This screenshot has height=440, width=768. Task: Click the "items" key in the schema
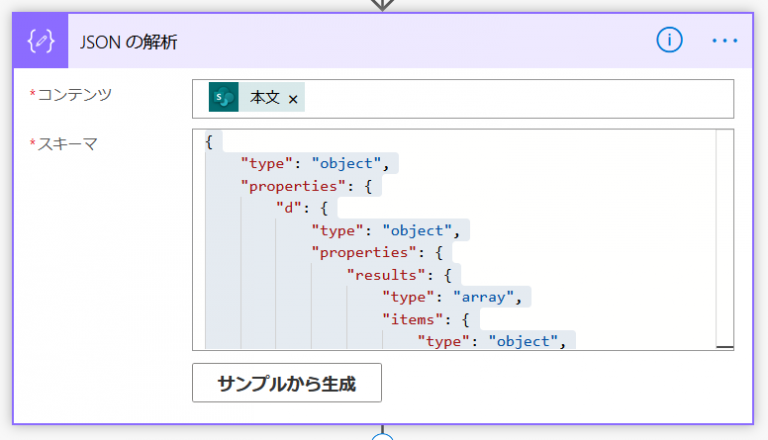click(410, 318)
